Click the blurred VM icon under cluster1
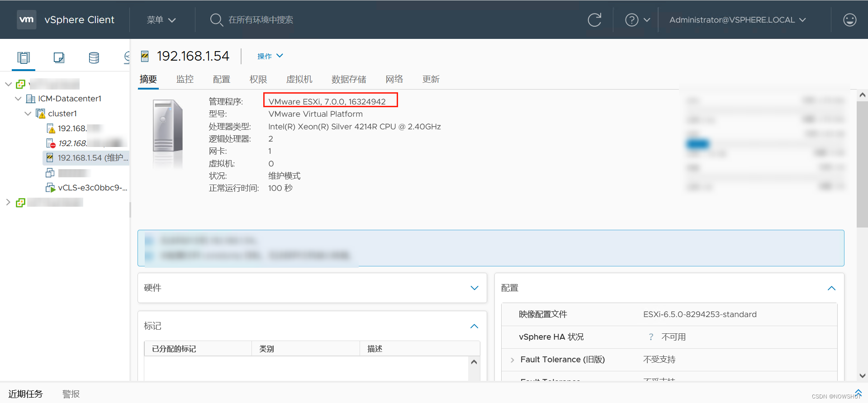Viewport: 868px width, 403px height. tap(50, 172)
